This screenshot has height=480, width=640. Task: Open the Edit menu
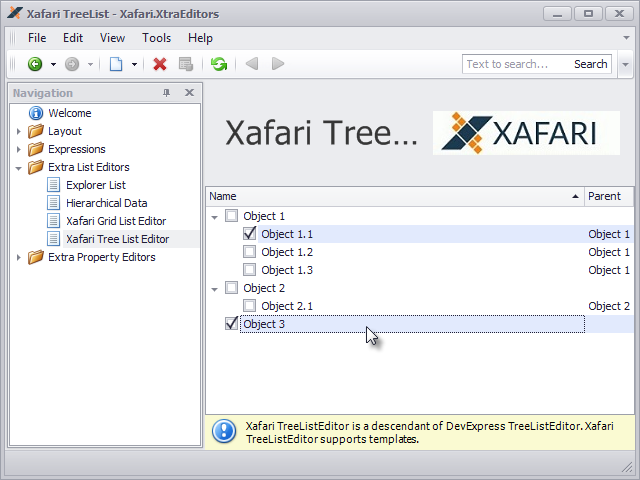(x=73, y=38)
